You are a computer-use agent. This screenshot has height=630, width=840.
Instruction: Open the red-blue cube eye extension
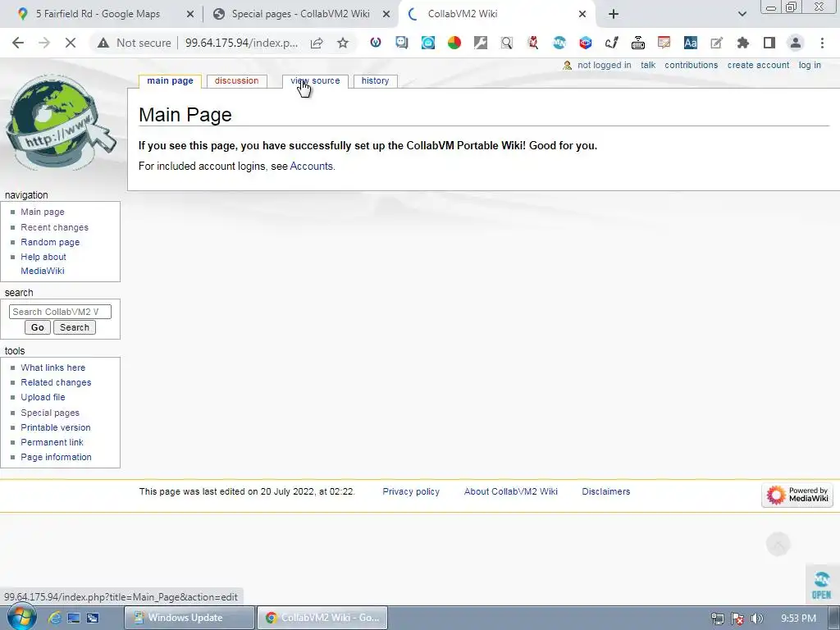586,43
